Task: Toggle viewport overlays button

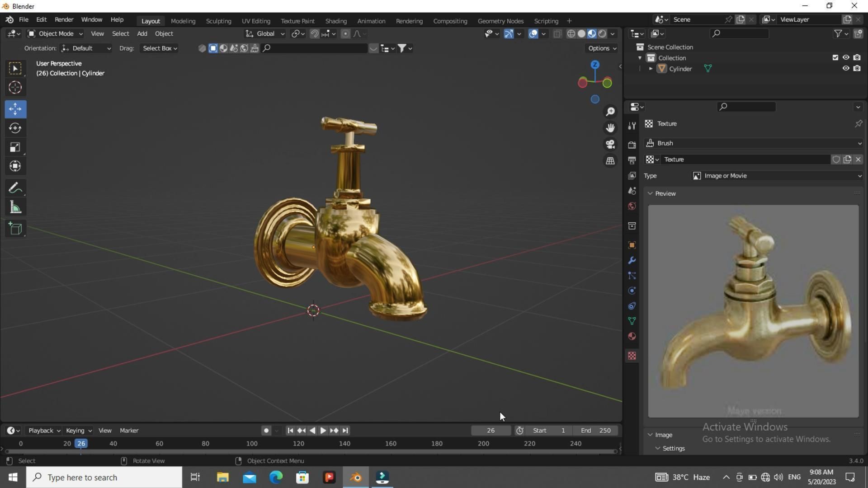Action: 533,34
